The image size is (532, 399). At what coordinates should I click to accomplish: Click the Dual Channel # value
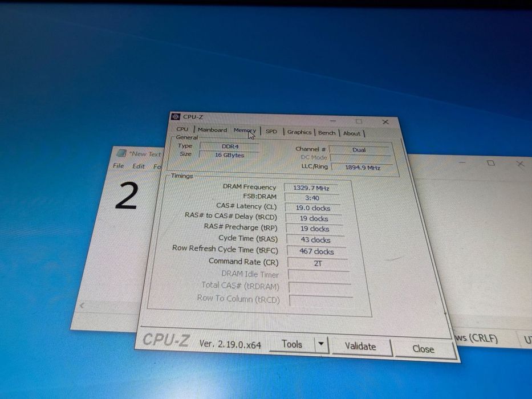(x=359, y=149)
